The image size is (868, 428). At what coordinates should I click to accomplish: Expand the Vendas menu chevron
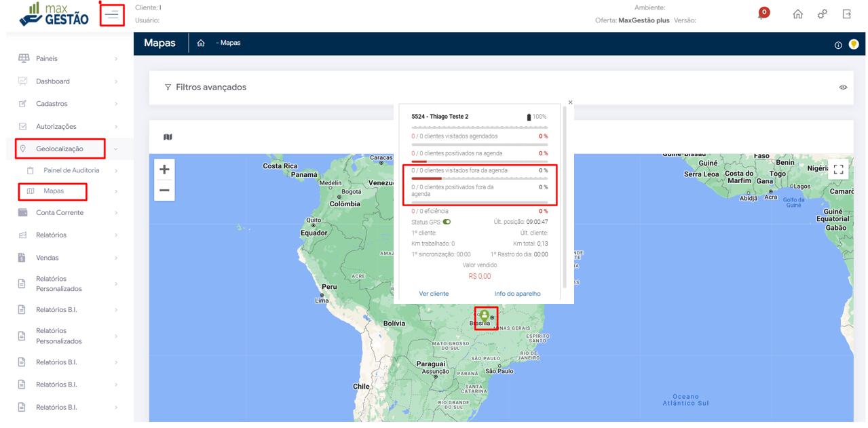pyautogui.click(x=116, y=258)
